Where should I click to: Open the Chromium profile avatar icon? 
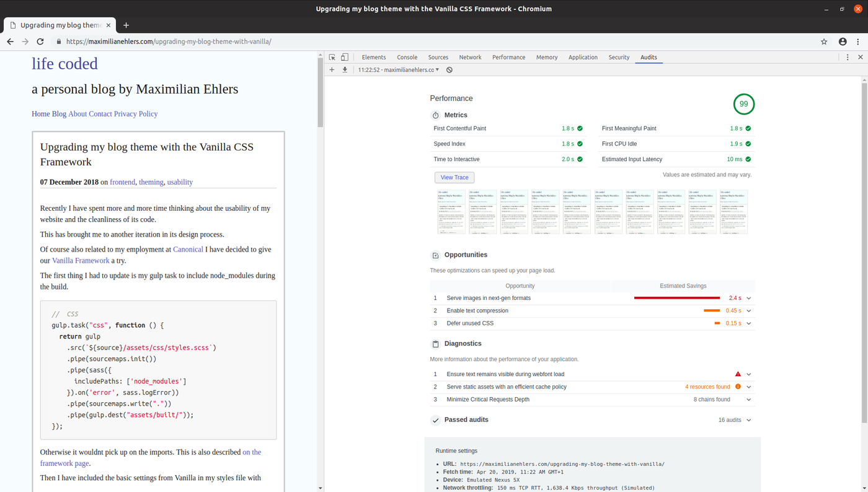pyautogui.click(x=843, y=42)
